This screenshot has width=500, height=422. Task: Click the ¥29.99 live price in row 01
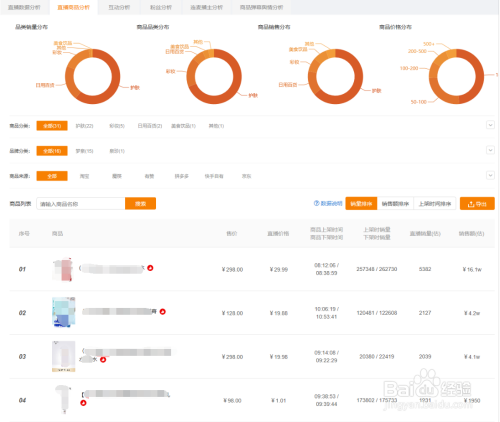coord(279,269)
